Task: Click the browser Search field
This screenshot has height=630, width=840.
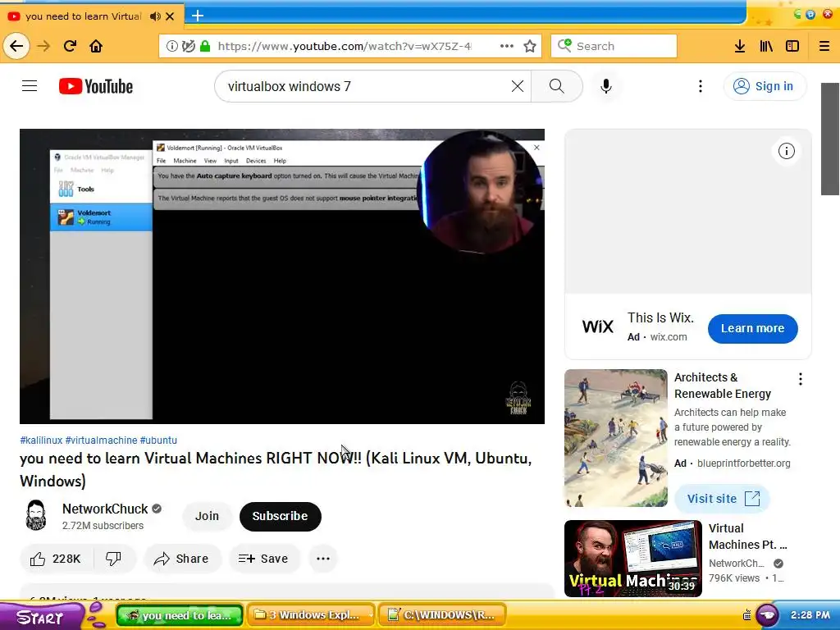Action: point(614,46)
